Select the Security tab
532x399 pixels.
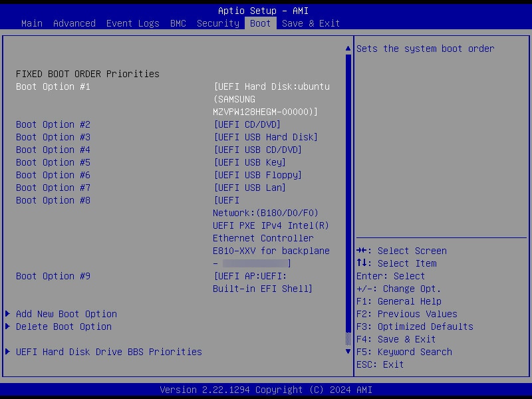point(218,23)
